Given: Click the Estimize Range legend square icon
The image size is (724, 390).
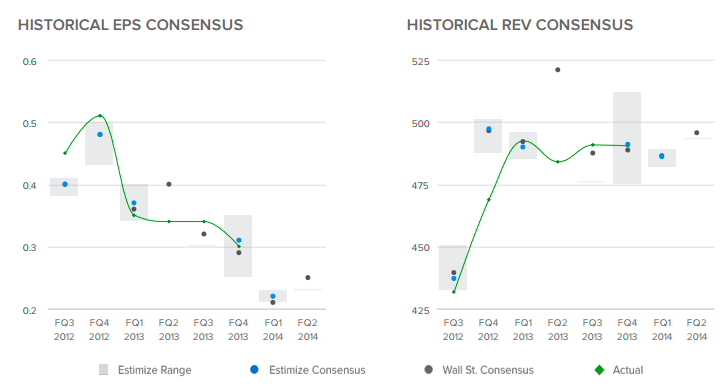Looking at the screenshot, I should click(x=103, y=370).
